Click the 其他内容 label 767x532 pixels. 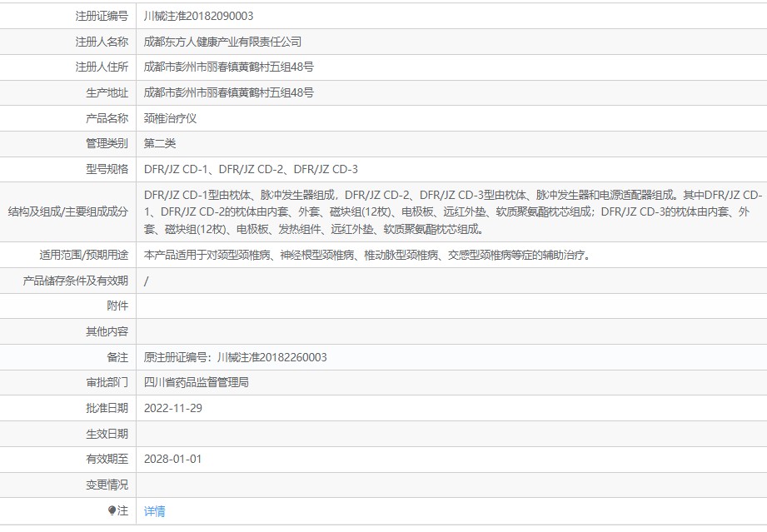click(107, 331)
